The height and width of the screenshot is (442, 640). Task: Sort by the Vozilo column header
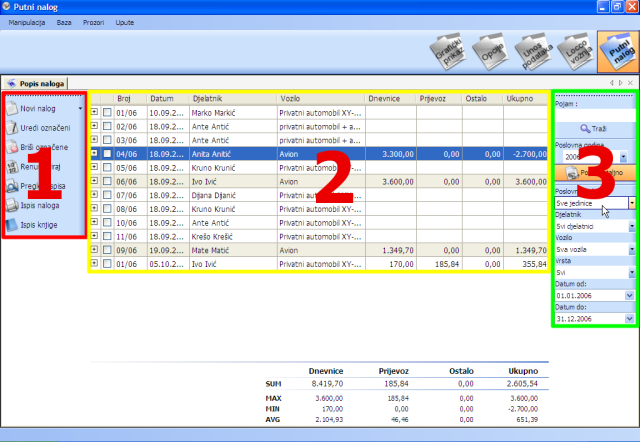coord(321,99)
